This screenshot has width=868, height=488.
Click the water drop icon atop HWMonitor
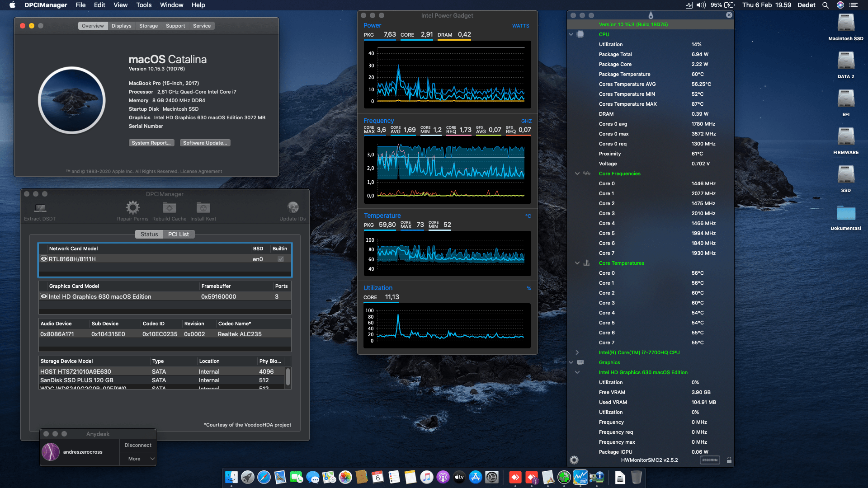tap(651, 15)
